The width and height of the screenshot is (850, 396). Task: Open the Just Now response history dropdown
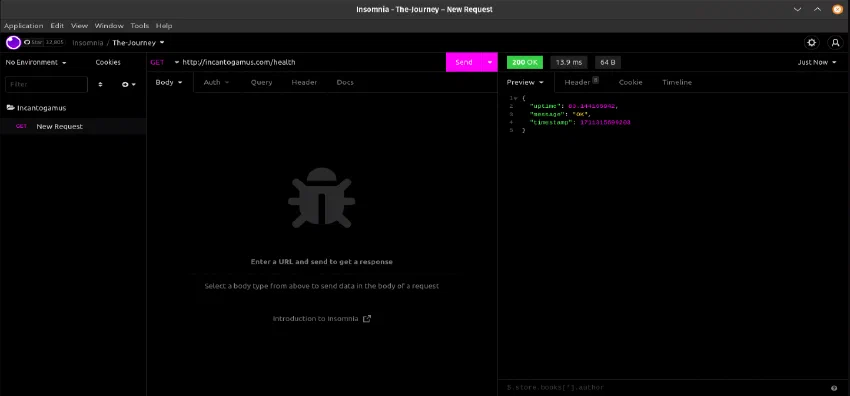point(817,62)
